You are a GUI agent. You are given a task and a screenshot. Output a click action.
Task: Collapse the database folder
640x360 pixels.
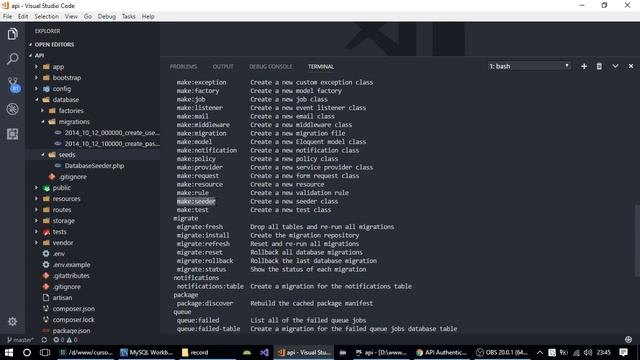tap(93, 100)
